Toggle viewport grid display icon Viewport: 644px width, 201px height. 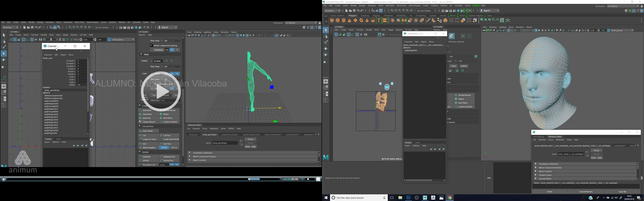[x=508, y=30]
